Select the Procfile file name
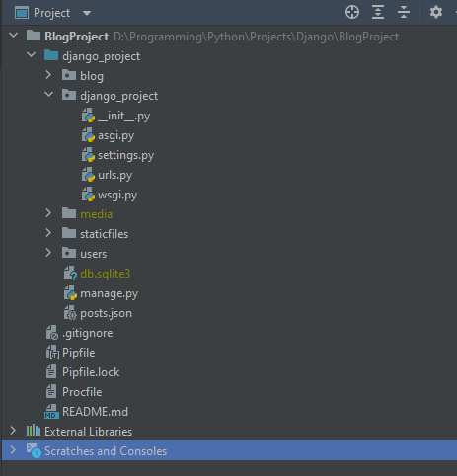This screenshot has width=457, height=476. (82, 392)
